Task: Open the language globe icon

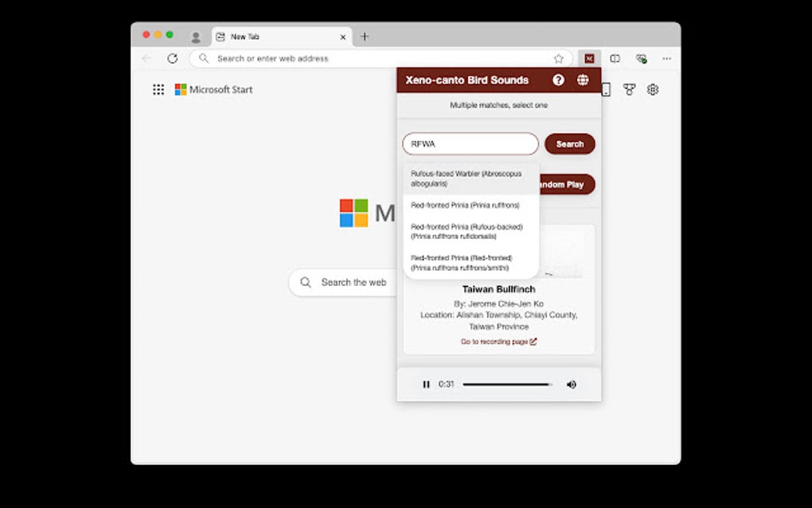Action: [583, 80]
